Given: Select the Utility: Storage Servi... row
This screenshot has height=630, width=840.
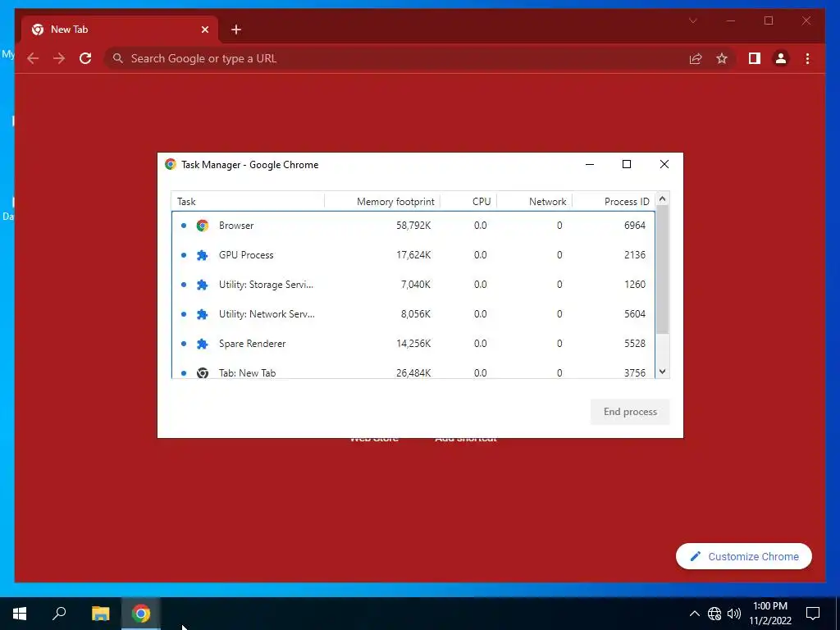Looking at the screenshot, I should (x=413, y=285).
